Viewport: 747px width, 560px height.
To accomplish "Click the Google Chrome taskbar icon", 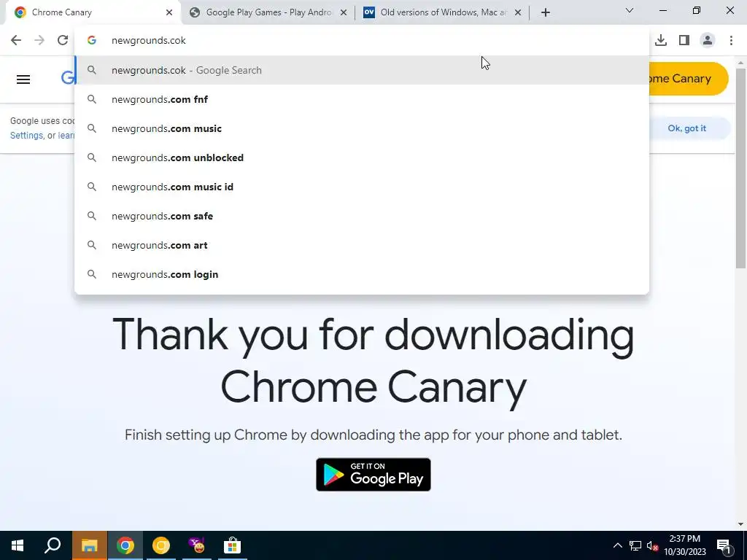I will pos(125,545).
